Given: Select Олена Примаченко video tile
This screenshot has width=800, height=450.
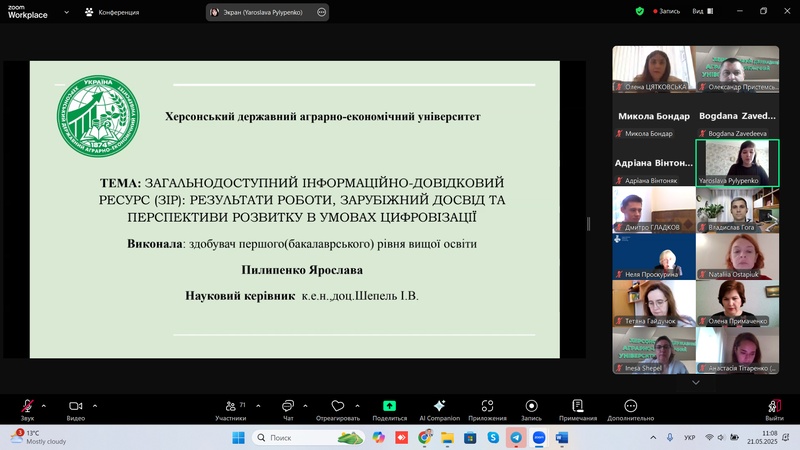Looking at the screenshot, I should (737, 304).
